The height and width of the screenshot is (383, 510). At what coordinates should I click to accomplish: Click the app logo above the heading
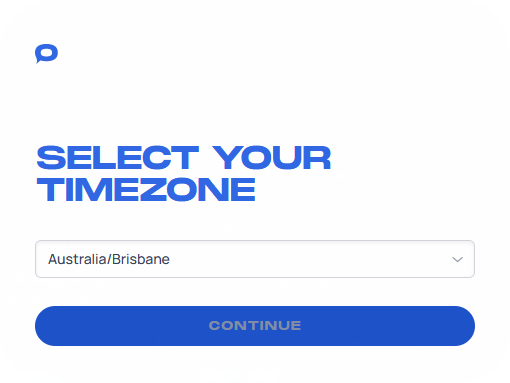46,53
